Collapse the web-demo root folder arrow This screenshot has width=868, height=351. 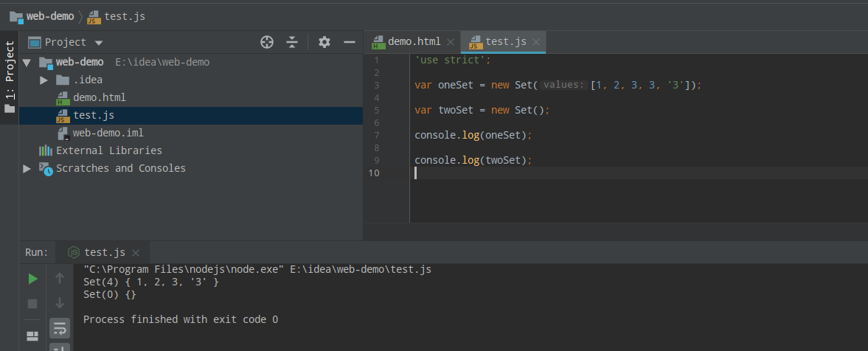pos(26,63)
